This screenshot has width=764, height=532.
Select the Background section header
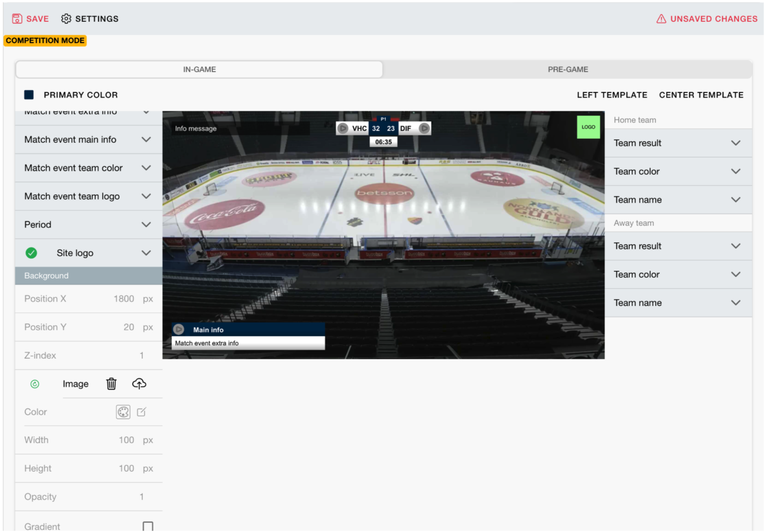tap(89, 276)
